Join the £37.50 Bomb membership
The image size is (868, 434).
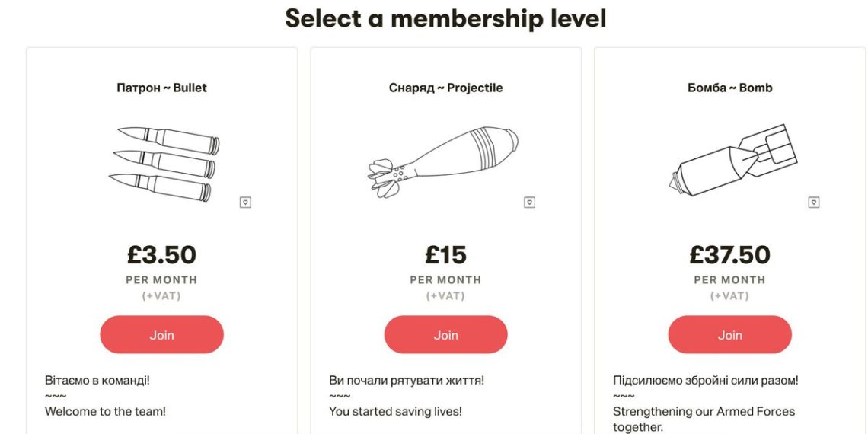[729, 335]
